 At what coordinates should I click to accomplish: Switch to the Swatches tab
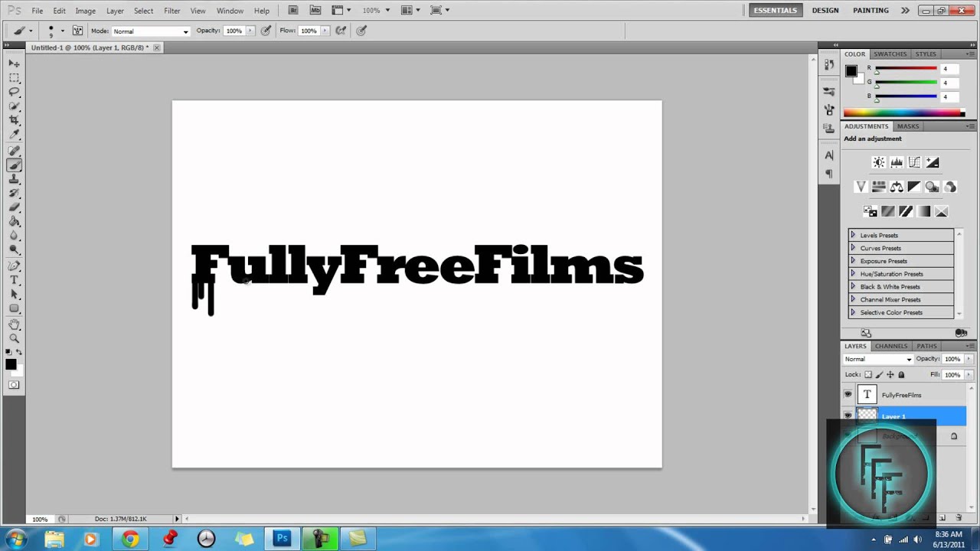[x=890, y=54]
